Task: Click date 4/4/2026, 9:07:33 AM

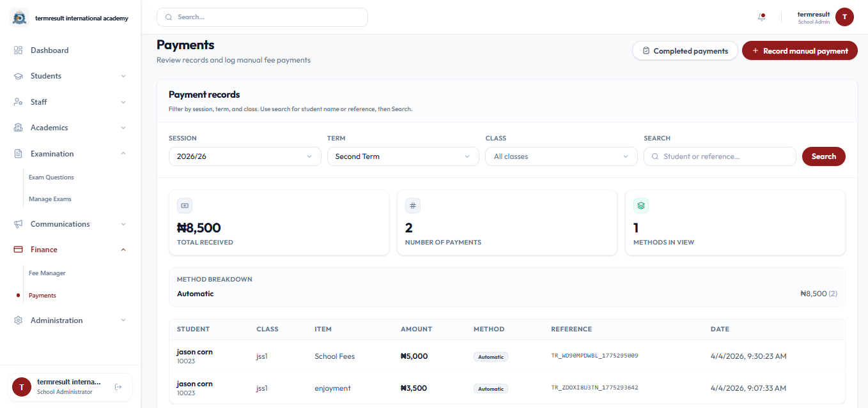Action: (x=748, y=388)
